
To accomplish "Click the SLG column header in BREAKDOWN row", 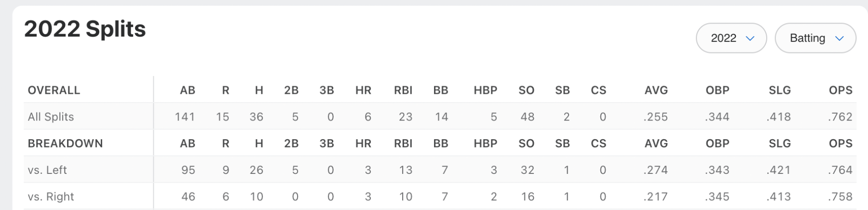I will 780,144.
